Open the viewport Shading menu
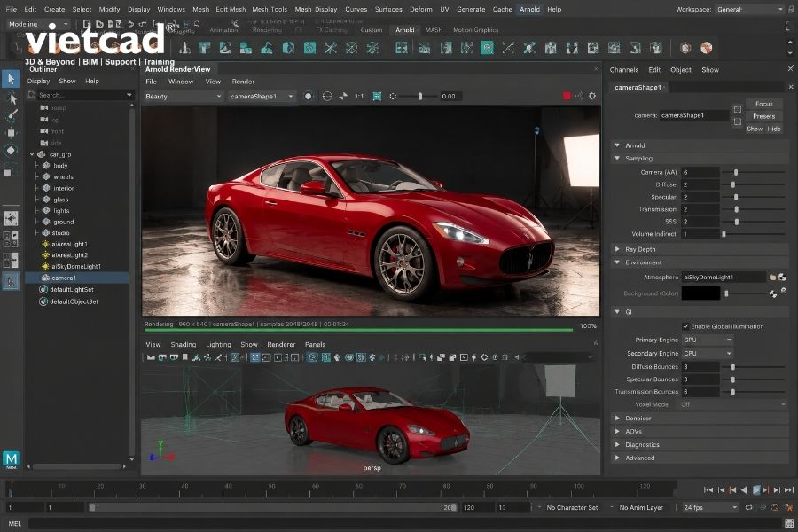The image size is (798, 532). [x=184, y=345]
